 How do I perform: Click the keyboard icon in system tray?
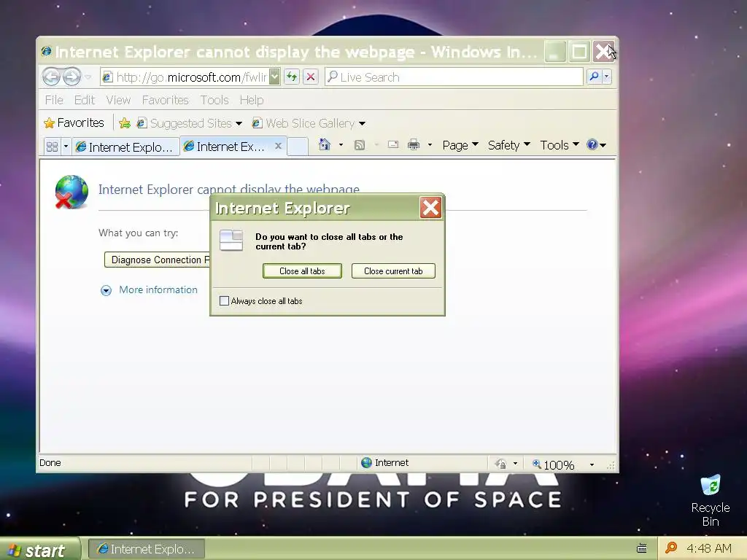pyautogui.click(x=642, y=548)
